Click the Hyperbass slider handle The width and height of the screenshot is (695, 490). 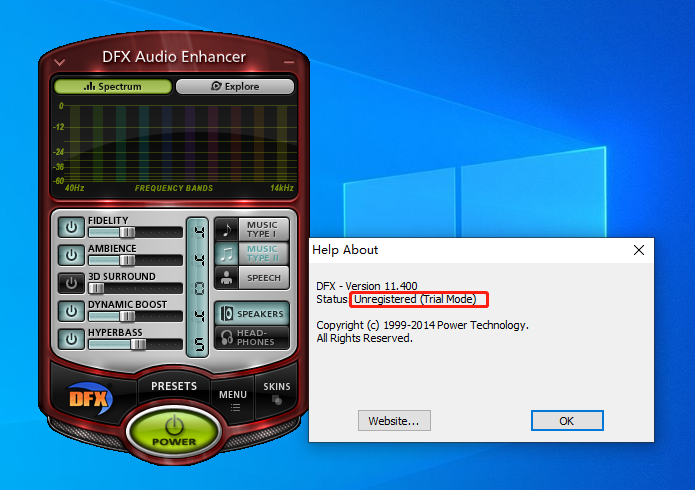point(138,344)
